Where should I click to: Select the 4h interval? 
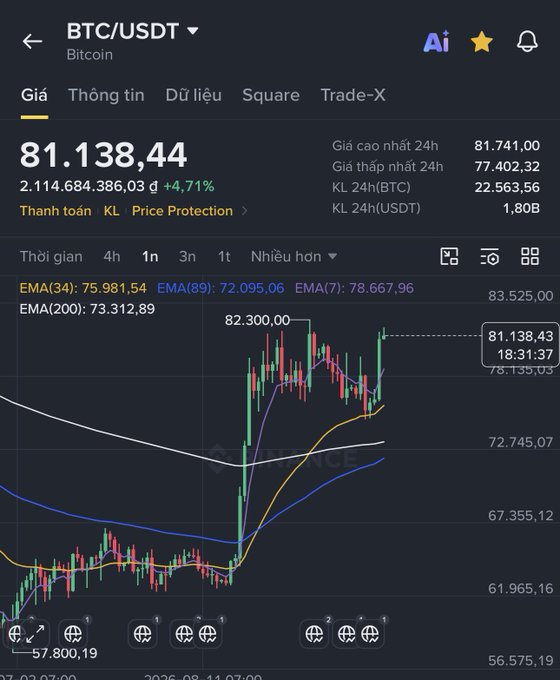click(x=111, y=256)
